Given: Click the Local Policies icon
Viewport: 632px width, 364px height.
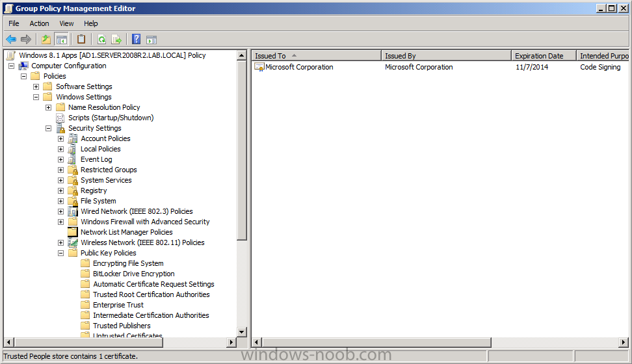Looking at the screenshot, I should pos(73,149).
